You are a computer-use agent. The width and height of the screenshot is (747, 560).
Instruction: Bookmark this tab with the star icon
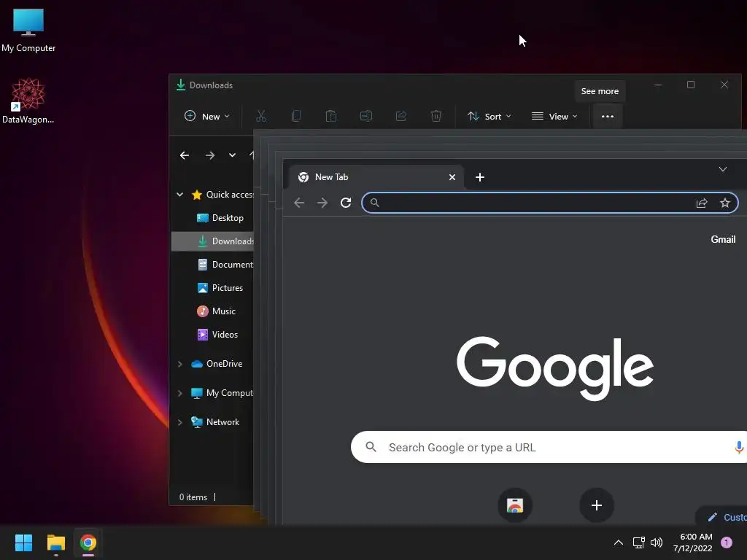click(725, 203)
